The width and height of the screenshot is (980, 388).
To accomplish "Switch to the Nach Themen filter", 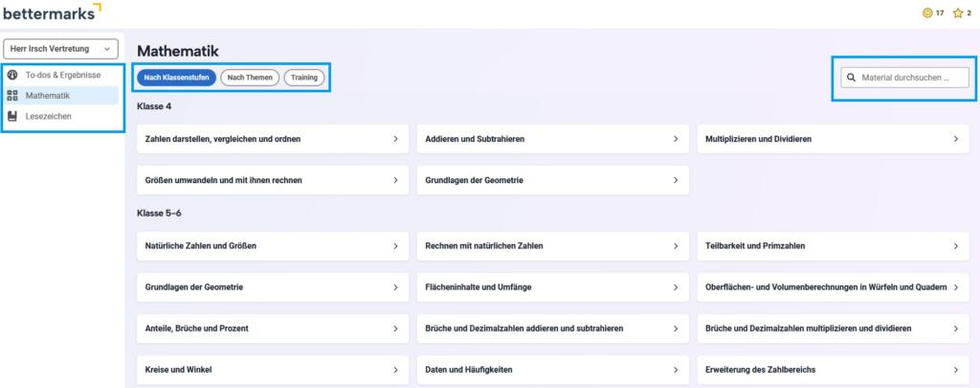I will [250, 78].
